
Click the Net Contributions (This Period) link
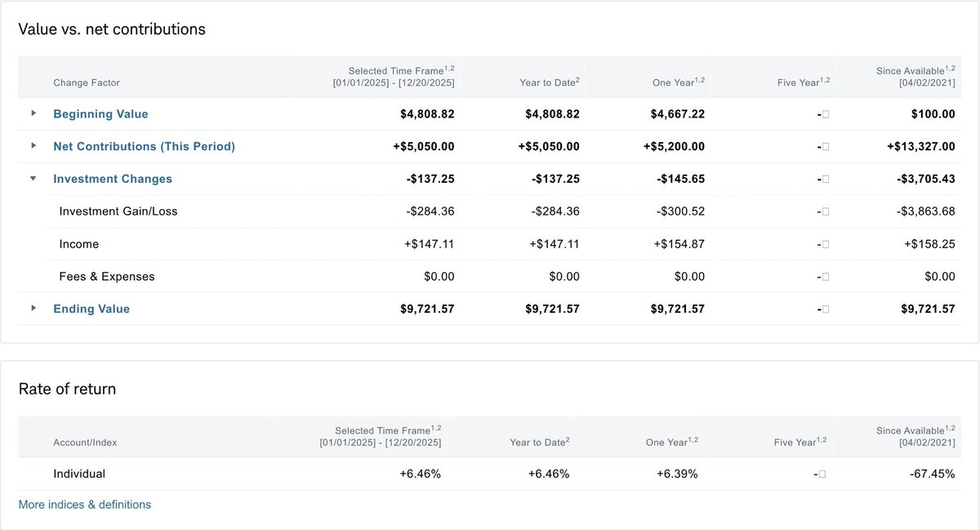(144, 146)
